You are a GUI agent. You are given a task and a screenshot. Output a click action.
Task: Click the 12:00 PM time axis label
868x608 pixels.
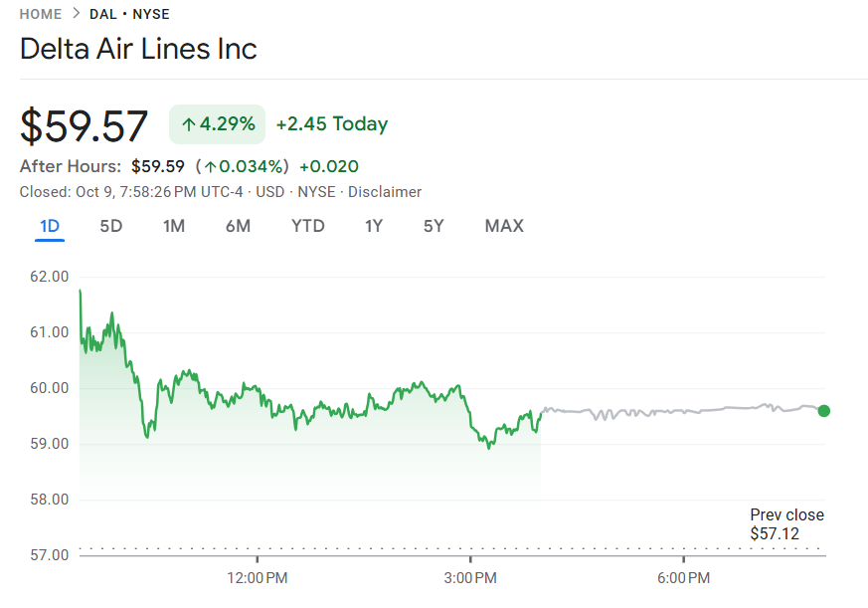pyautogui.click(x=257, y=578)
